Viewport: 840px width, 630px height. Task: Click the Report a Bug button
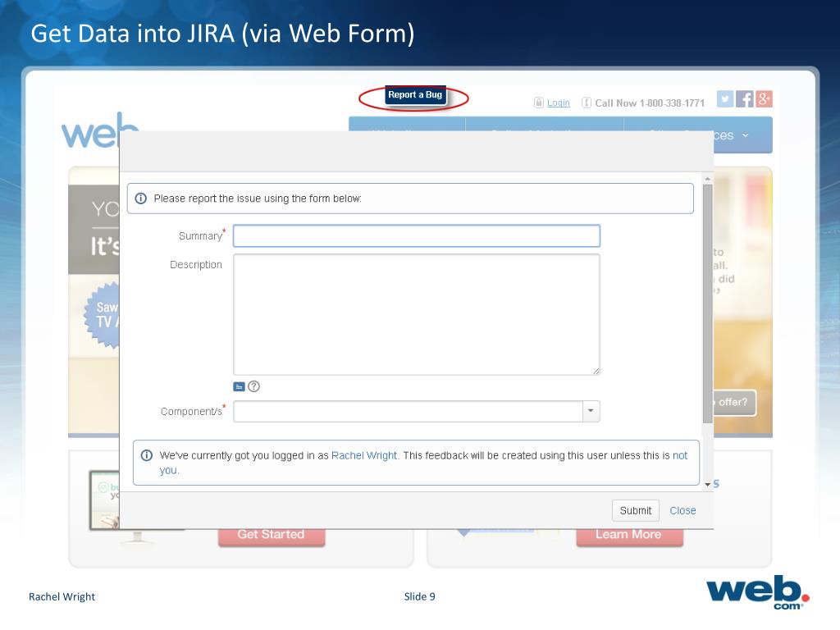[415, 95]
